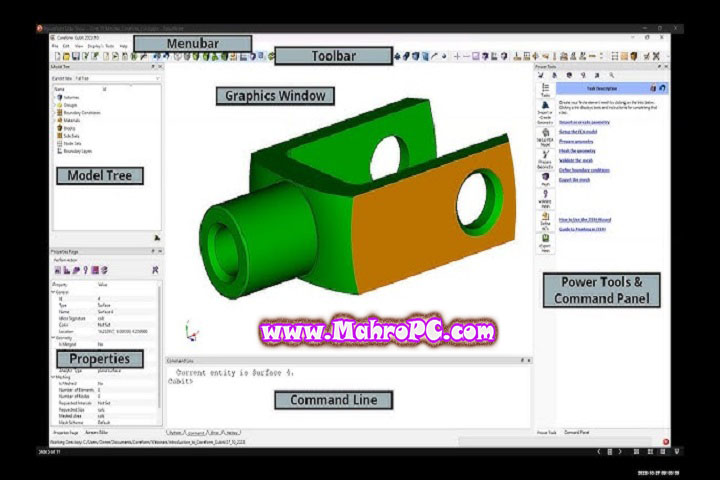The height and width of the screenshot is (480, 720).
Task: Click the Prepare Geometry sidebar icon
Action: pos(545,159)
